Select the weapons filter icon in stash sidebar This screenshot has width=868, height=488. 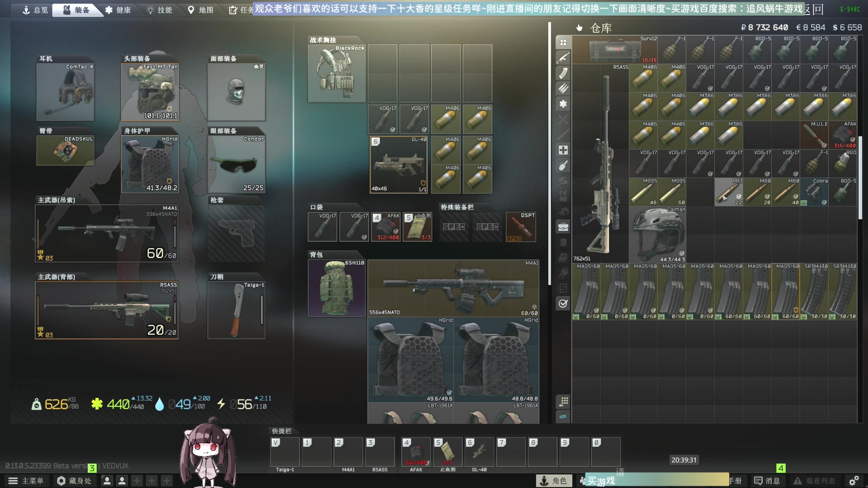click(x=563, y=58)
